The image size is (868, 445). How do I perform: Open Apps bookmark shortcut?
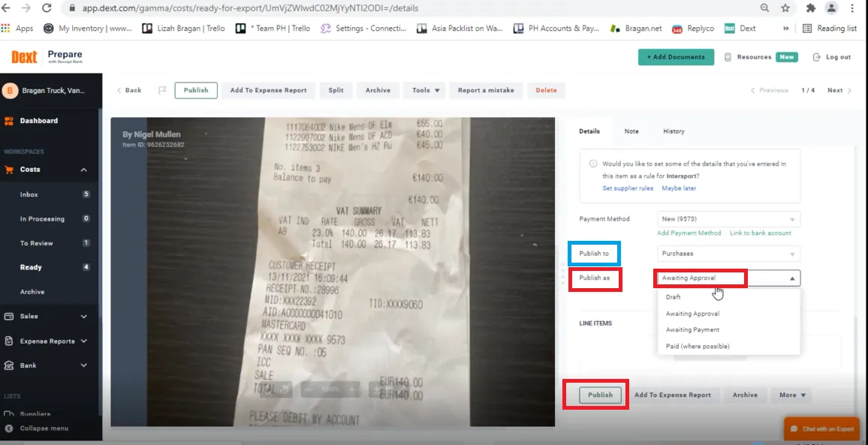(18, 29)
